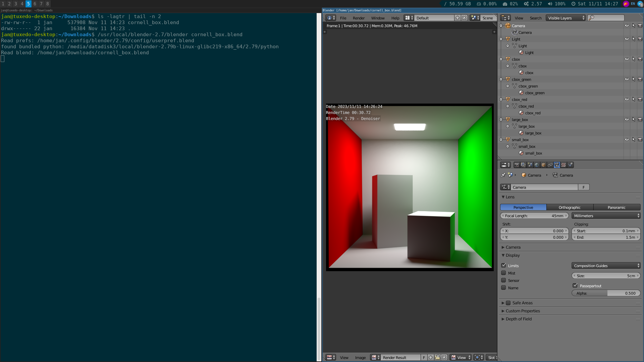
Task: Click the Focal Length slider field
Action: point(534,216)
